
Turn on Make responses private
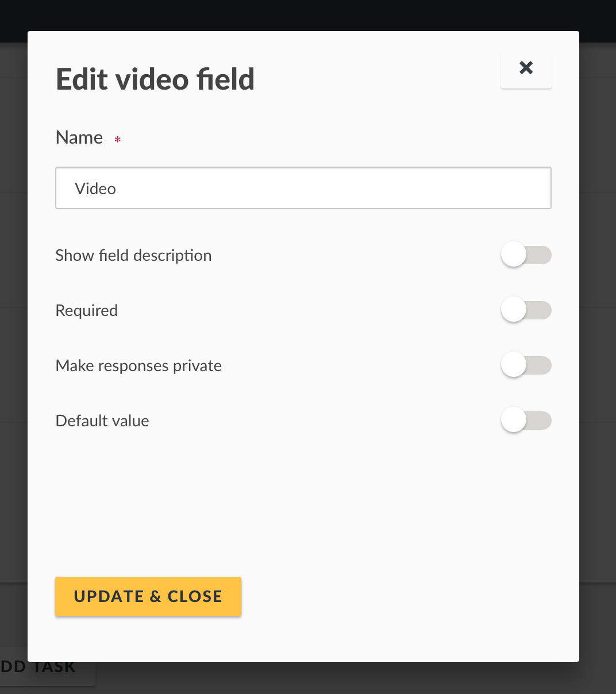click(x=526, y=365)
